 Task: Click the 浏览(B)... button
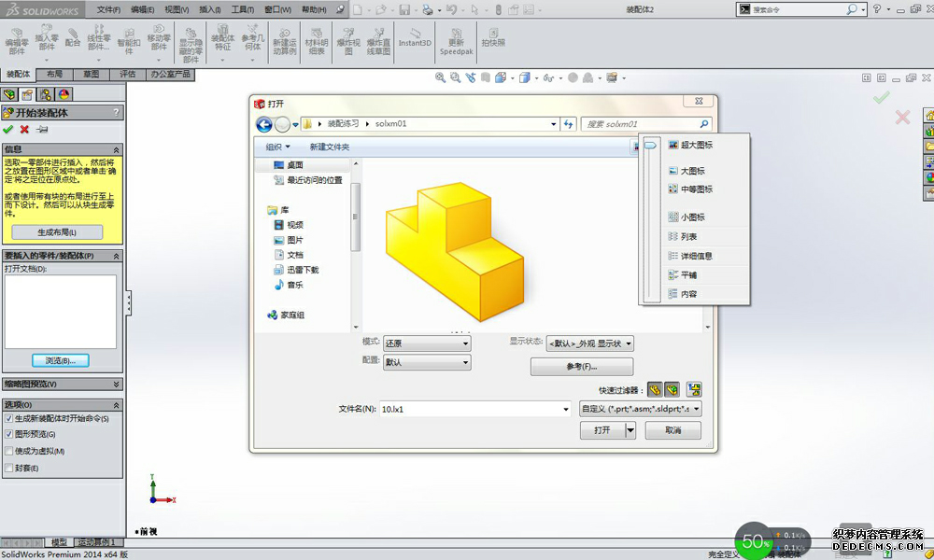pyautogui.click(x=61, y=360)
